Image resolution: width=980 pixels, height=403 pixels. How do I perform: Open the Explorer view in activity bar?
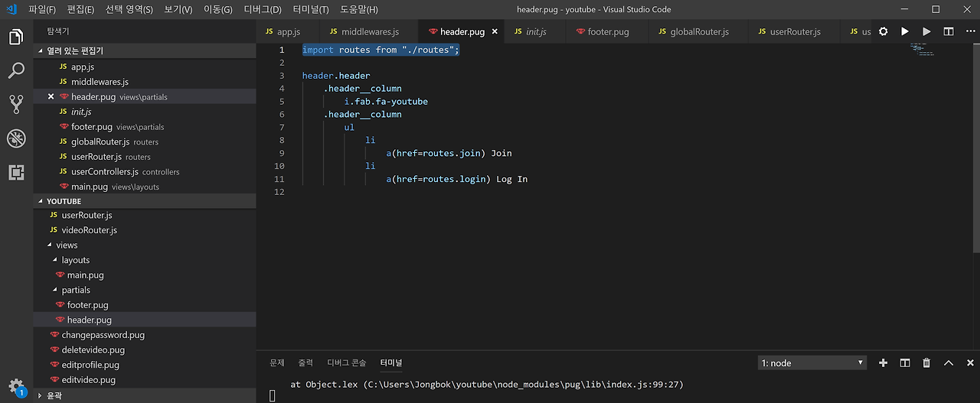tap(16, 37)
